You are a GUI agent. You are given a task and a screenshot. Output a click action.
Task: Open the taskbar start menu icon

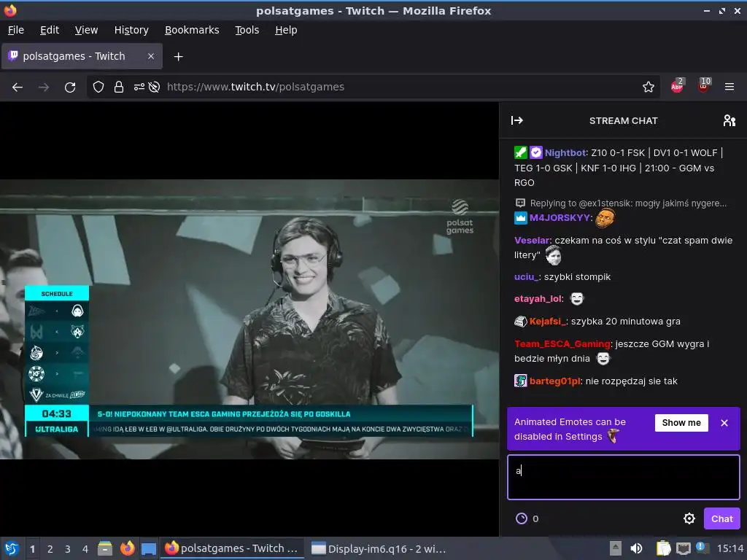[12, 548]
